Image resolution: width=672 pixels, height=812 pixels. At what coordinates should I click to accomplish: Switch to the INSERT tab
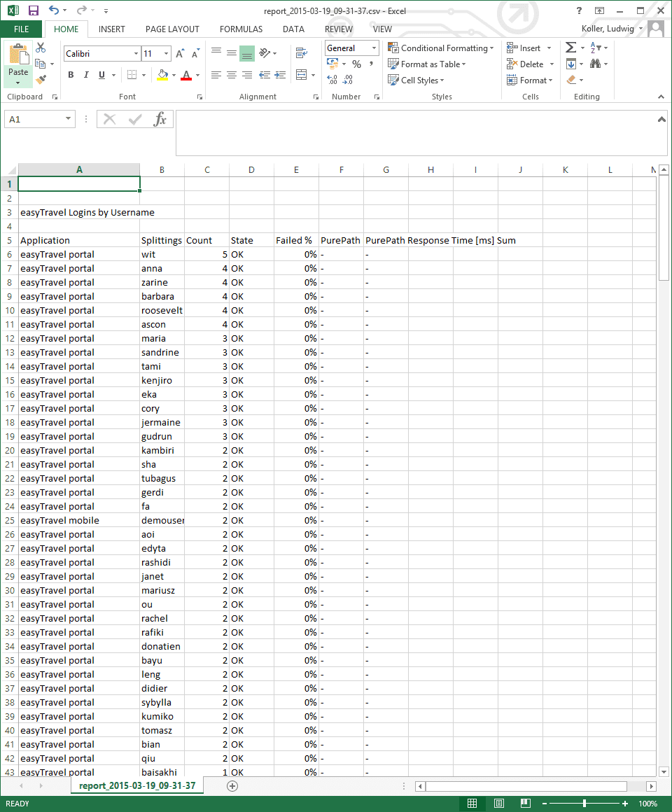(x=112, y=29)
